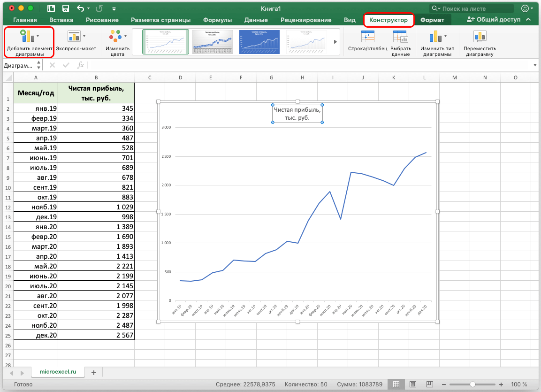Screen dimensions: 541x392
Task: Click the Save floppy disk icon
Action: pyautogui.click(x=66, y=8)
